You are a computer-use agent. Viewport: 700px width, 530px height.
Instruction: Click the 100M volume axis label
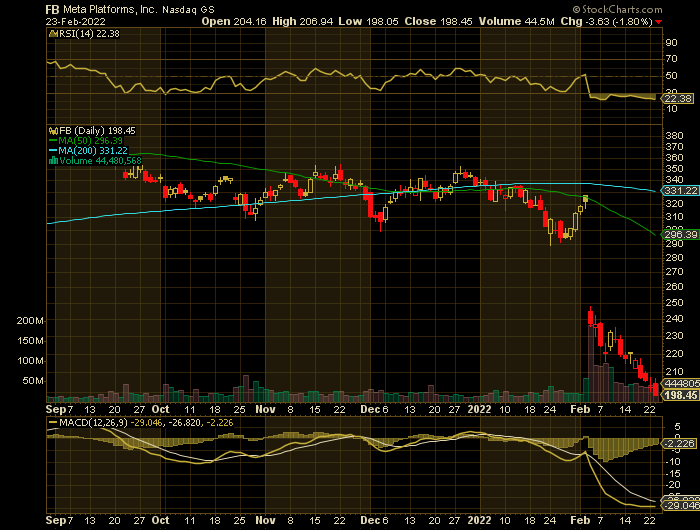[30, 361]
